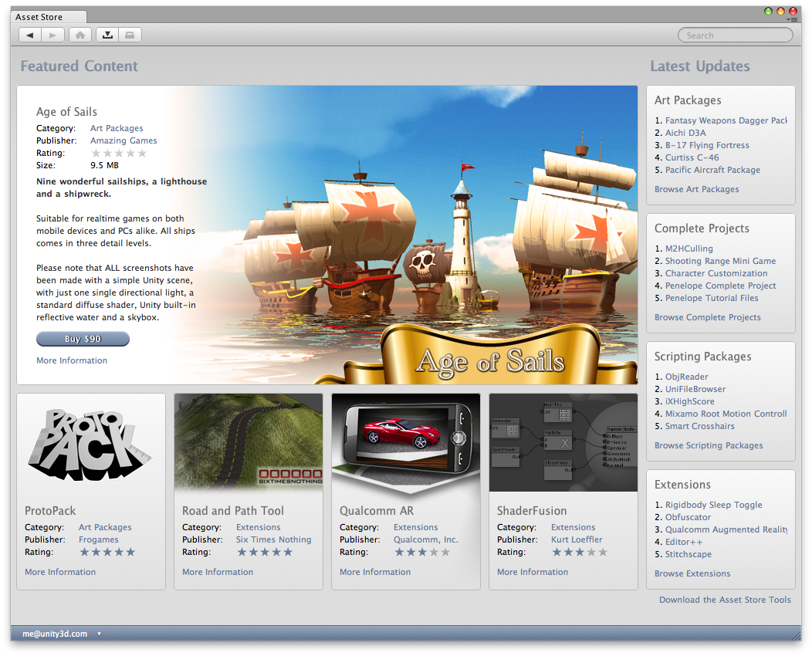Open Aichi D3A listing

(685, 133)
